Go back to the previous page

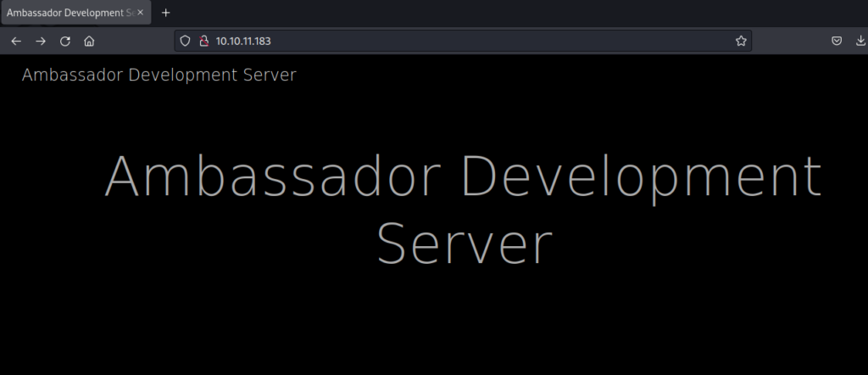point(16,41)
